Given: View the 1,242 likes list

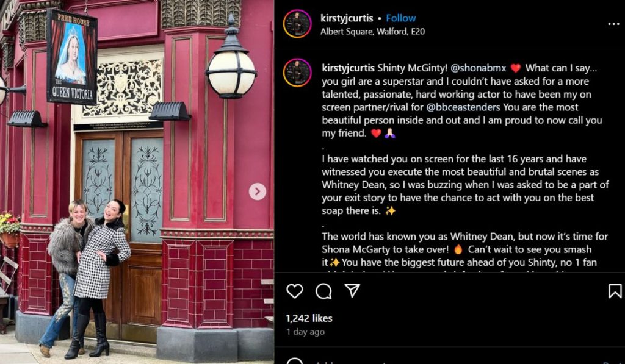Looking at the screenshot, I should [x=309, y=318].
